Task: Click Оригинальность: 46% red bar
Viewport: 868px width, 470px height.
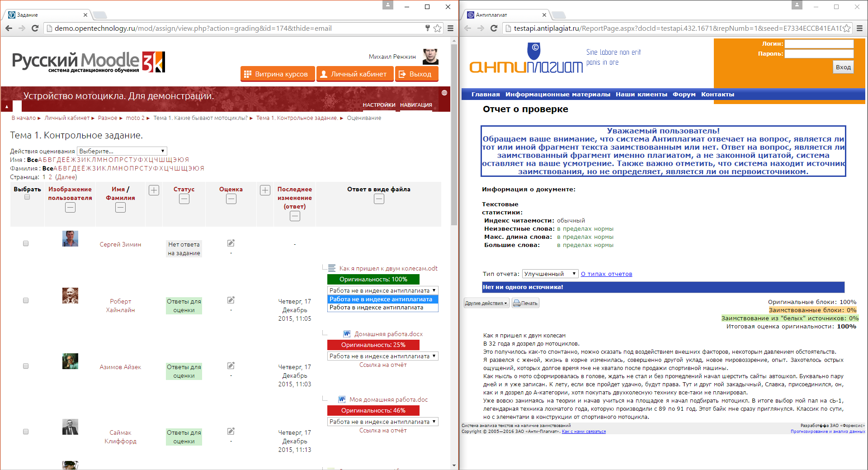Action: pyautogui.click(x=373, y=411)
